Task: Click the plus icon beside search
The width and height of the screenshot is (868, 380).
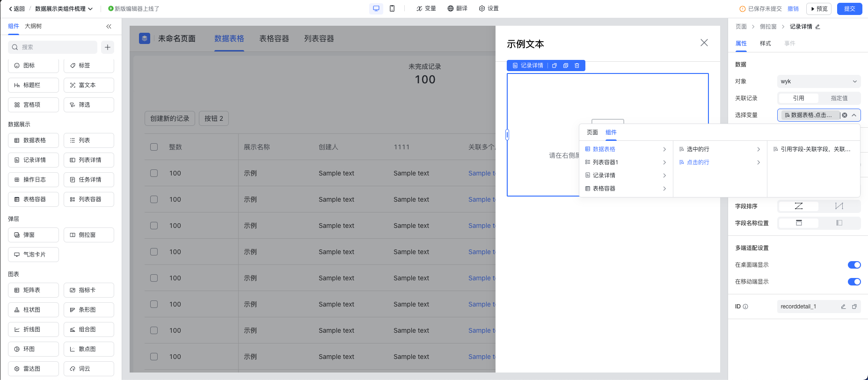Action: click(x=108, y=47)
